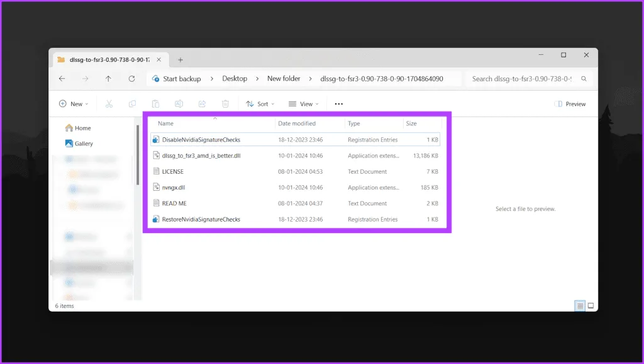Expand the View dropdown
Screen dimensions: 644x364
[x=303, y=104]
